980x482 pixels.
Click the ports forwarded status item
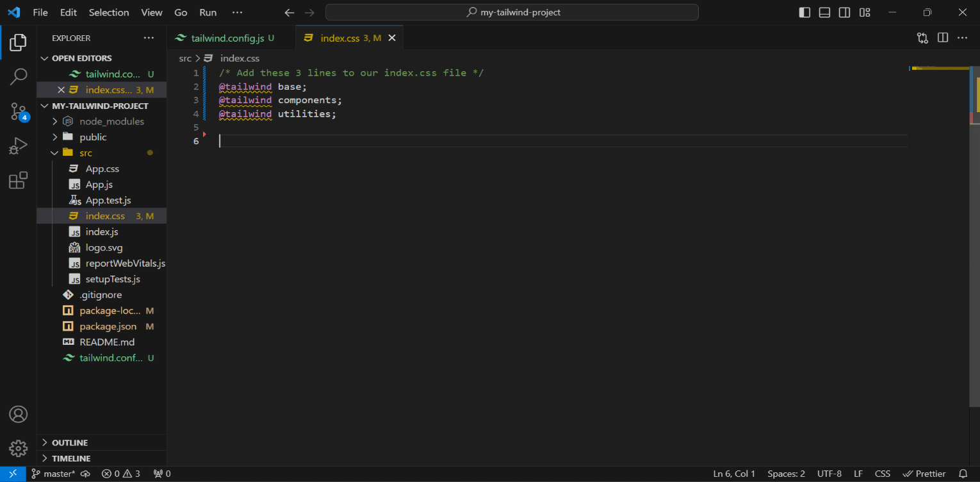(x=162, y=474)
